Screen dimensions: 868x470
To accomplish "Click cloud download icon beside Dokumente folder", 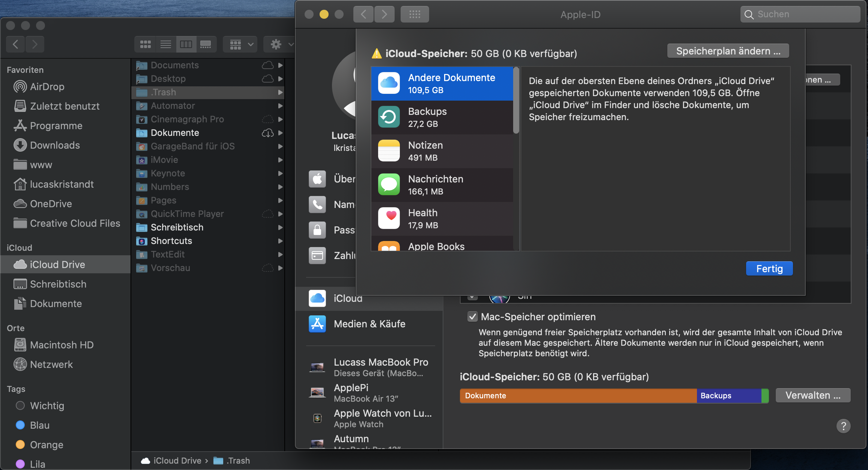I will coord(267,133).
